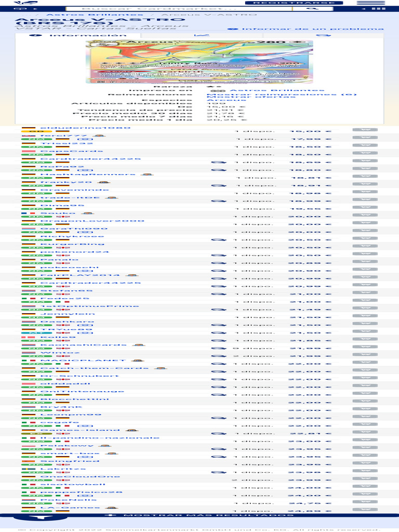View the comment icon on FairPLAY2014's row
The image size is (399, 532).
(219, 278)
